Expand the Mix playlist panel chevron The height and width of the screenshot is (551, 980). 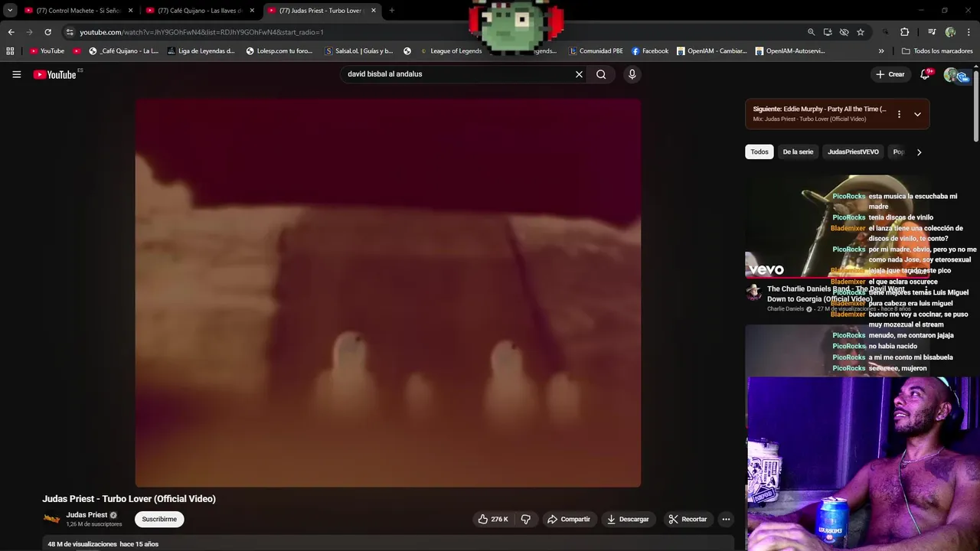[917, 114]
